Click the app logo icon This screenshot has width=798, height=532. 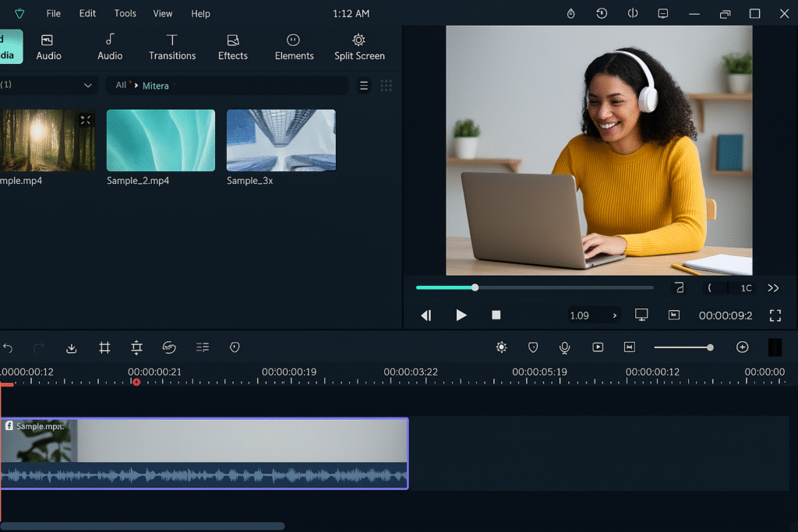tap(19, 14)
